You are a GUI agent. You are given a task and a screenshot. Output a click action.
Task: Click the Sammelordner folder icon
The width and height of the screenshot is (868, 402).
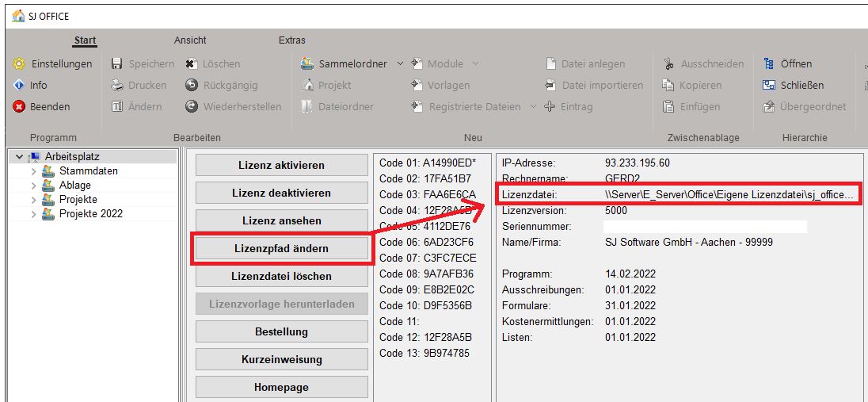pos(308,63)
